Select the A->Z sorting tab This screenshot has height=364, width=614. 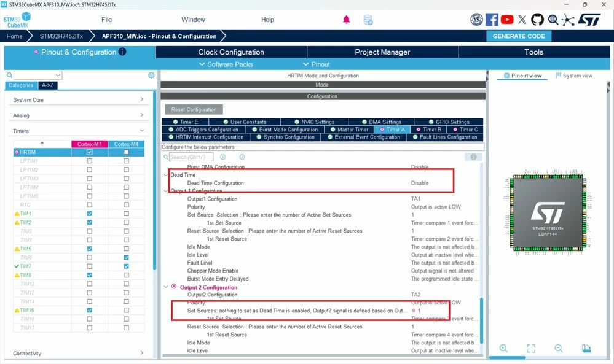(48, 85)
